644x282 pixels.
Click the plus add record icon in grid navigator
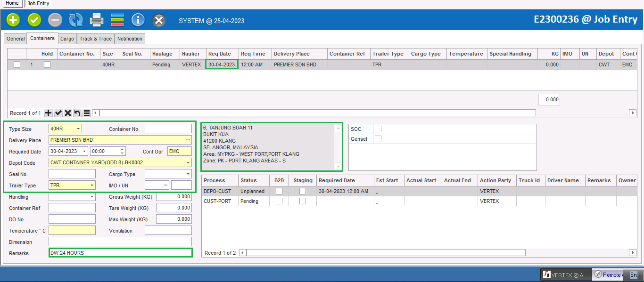(x=49, y=113)
